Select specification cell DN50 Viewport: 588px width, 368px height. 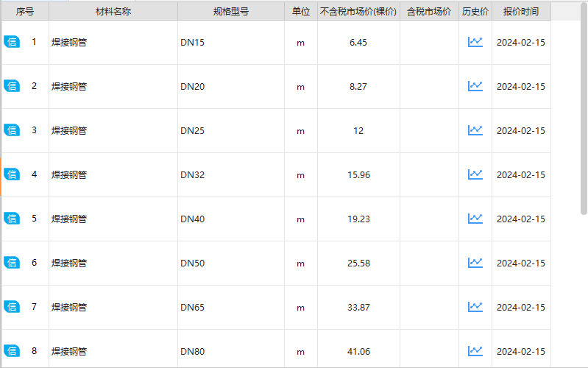click(231, 263)
